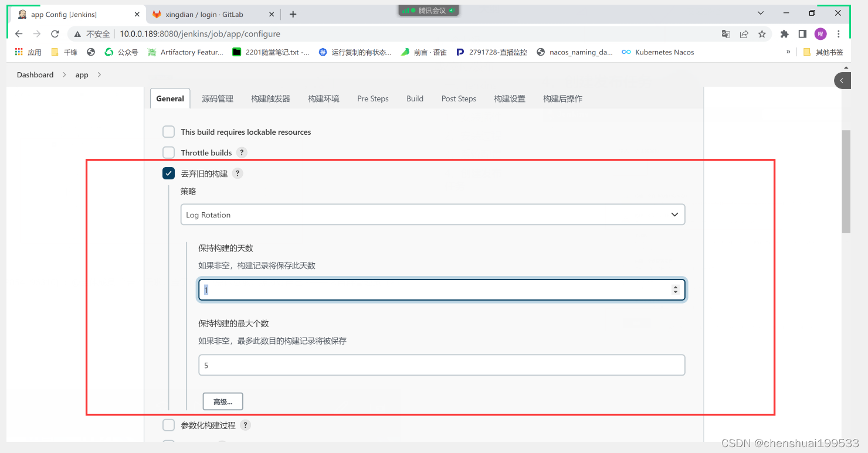Click the app breadcrumb link

82,75
